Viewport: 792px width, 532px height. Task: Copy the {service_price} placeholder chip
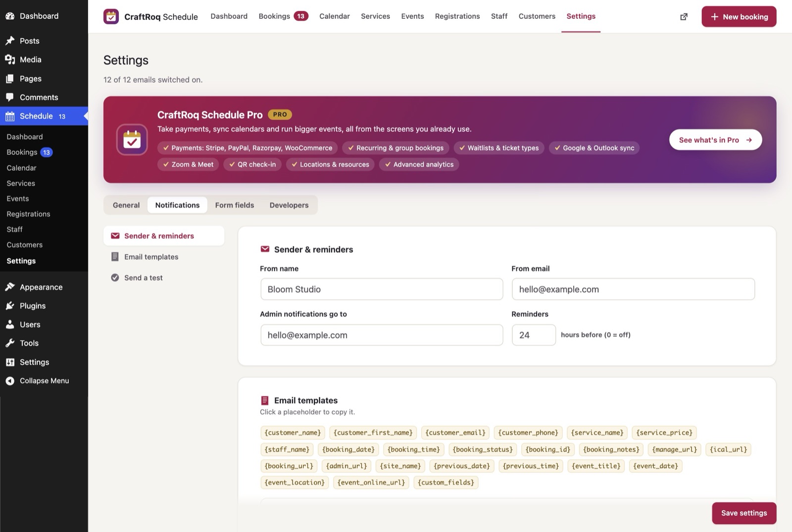(x=664, y=433)
